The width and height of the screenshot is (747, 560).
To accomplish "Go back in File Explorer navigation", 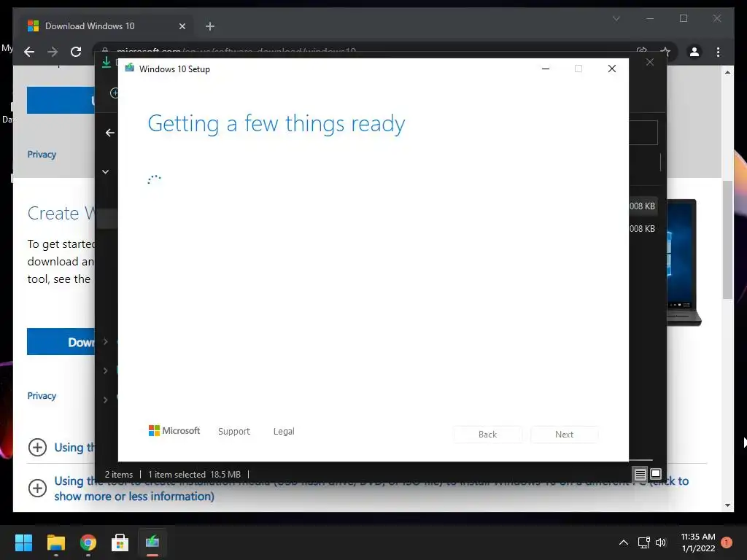I will tap(109, 133).
